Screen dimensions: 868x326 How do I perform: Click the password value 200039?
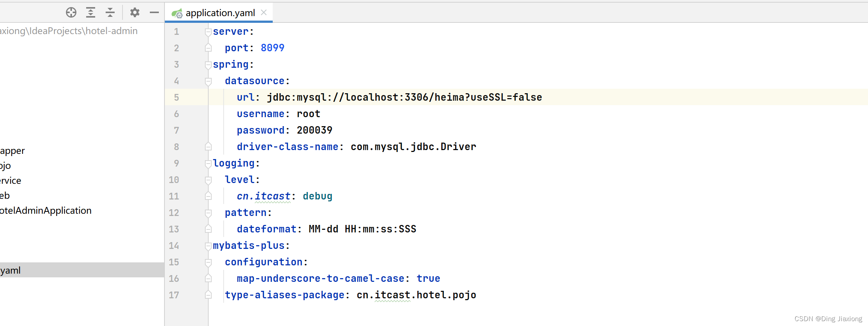point(315,130)
